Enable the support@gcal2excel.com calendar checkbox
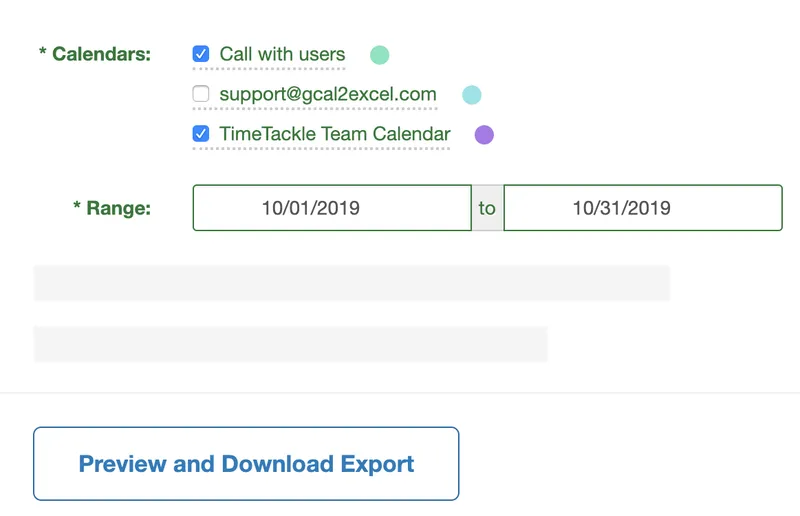This screenshot has height=516, width=800. [x=201, y=94]
